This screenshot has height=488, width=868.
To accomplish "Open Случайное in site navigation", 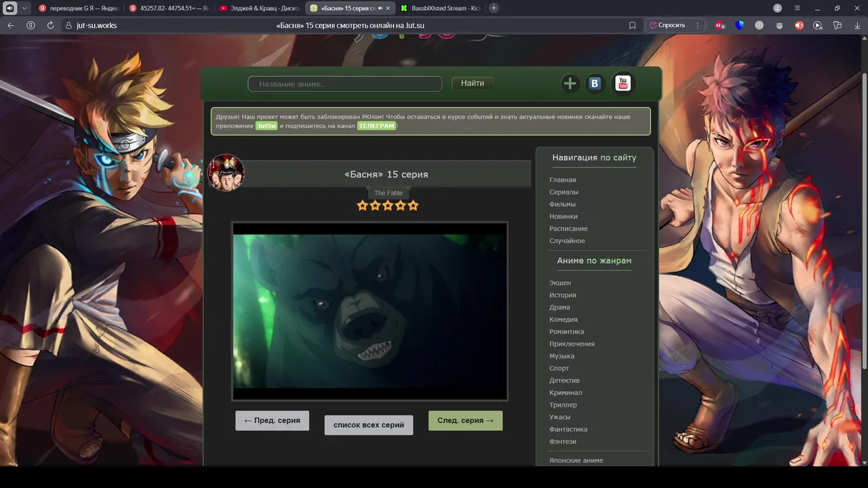I will point(567,241).
